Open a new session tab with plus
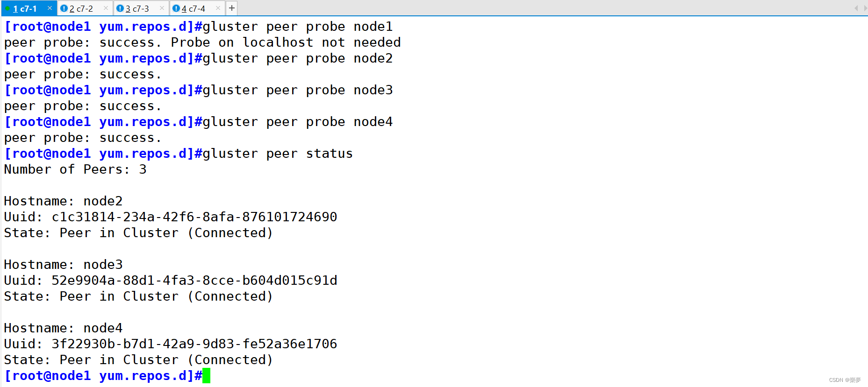The width and height of the screenshot is (868, 387). tap(231, 8)
